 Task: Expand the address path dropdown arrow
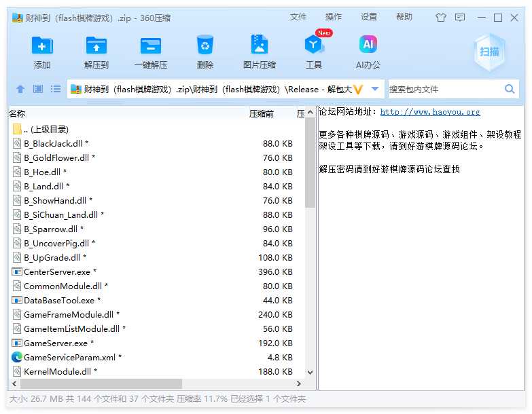pos(375,89)
